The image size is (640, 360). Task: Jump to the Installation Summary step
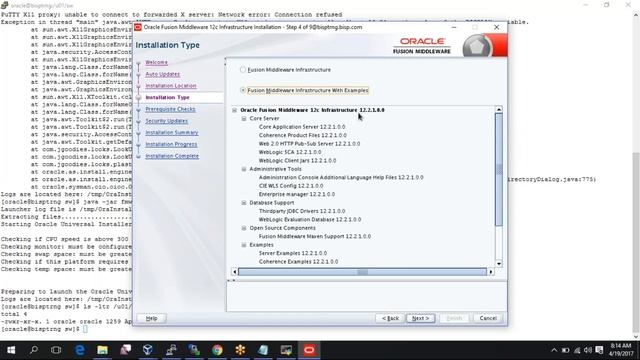(x=171, y=133)
